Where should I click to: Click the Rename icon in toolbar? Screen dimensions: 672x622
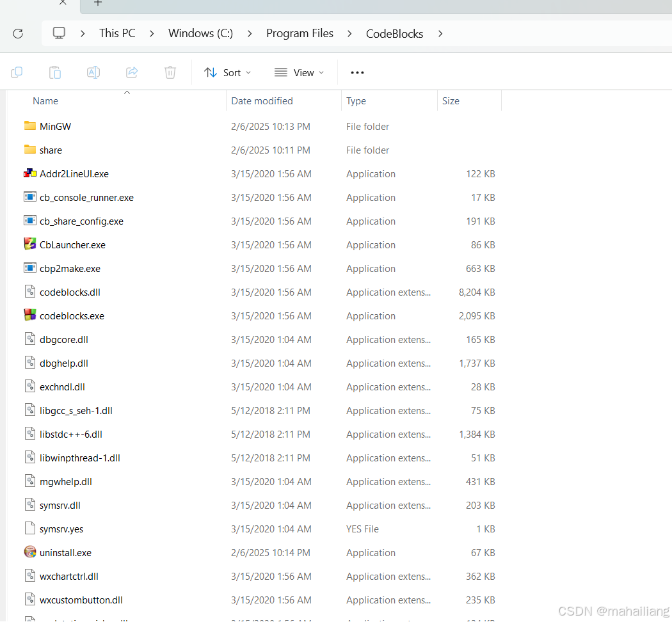point(93,72)
